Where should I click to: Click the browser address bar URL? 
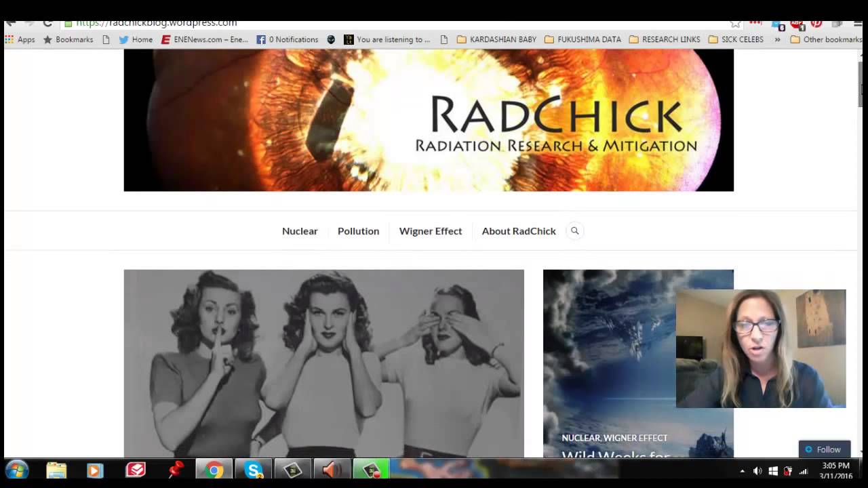click(156, 23)
